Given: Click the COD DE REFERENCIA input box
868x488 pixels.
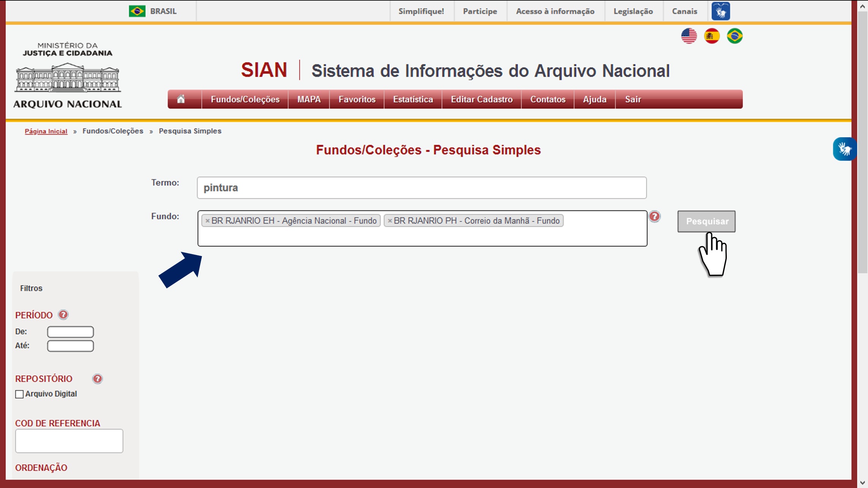Looking at the screenshot, I should tap(69, 440).
